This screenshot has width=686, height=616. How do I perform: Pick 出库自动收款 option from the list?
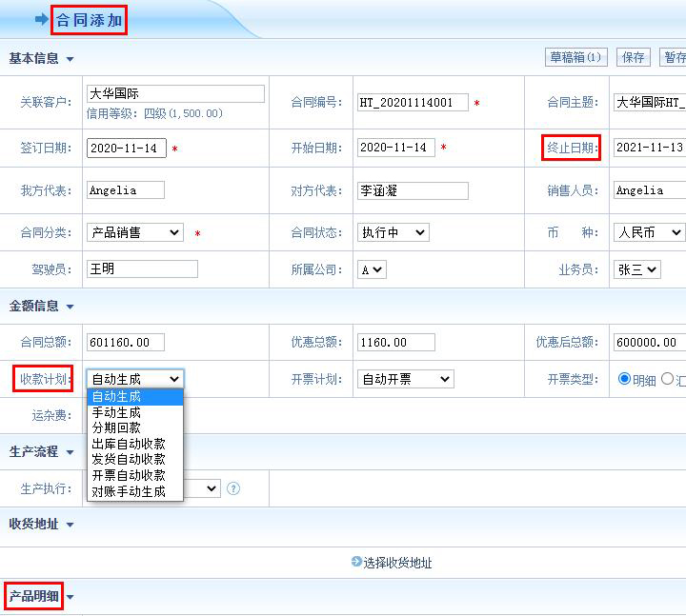tap(129, 444)
